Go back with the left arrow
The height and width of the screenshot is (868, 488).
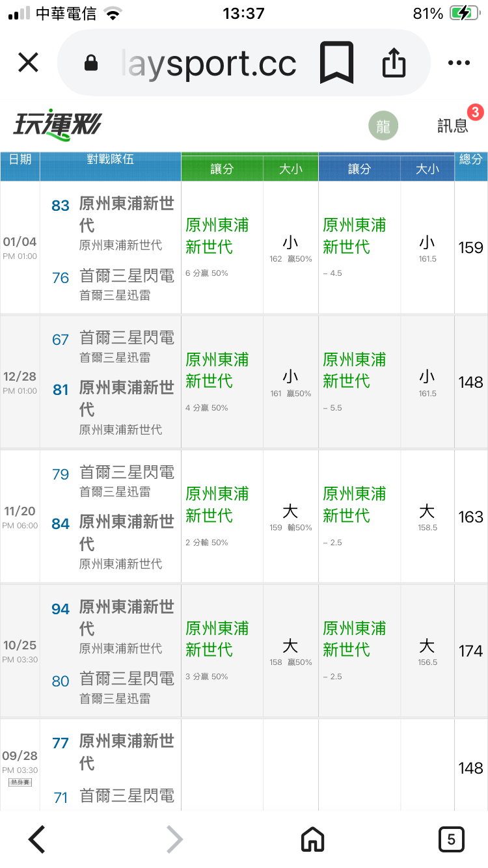(x=37, y=839)
